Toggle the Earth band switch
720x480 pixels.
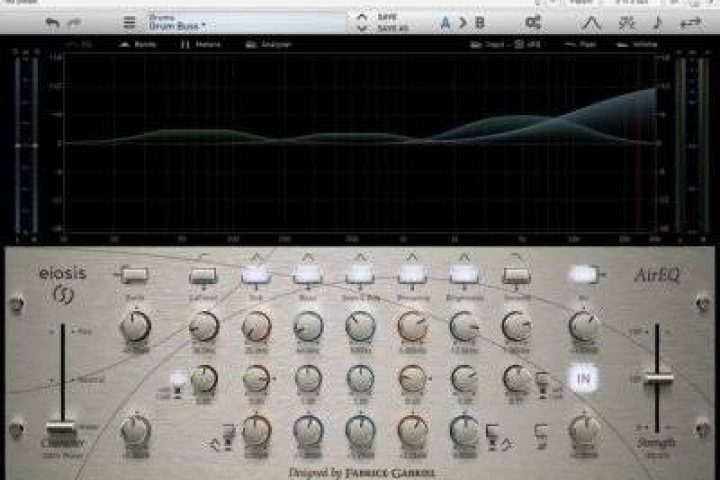134,274
